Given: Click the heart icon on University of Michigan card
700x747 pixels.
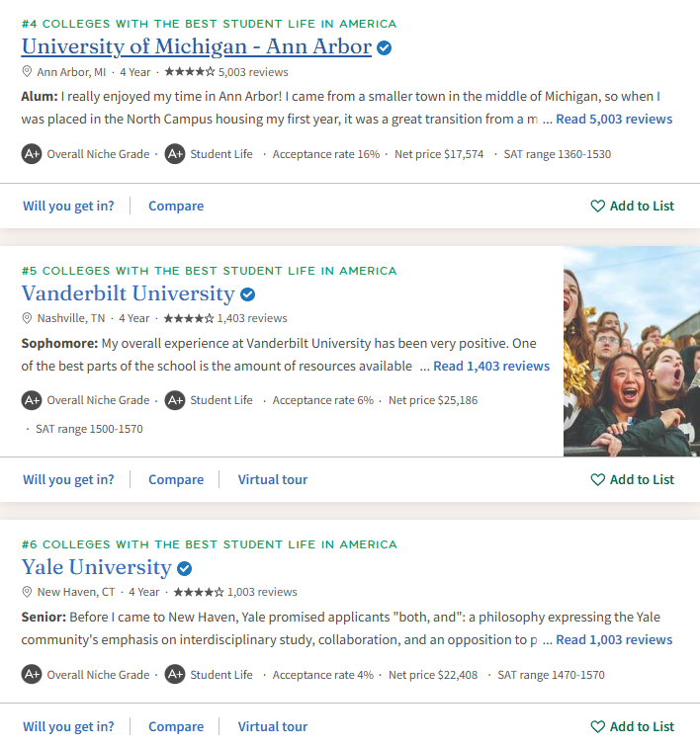Looking at the screenshot, I should 597,206.
